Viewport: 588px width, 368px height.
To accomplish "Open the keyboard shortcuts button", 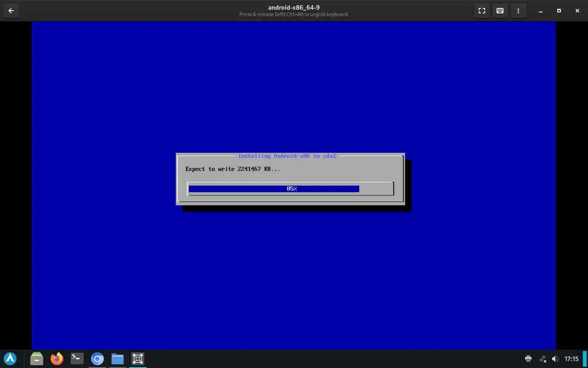I will click(x=500, y=11).
